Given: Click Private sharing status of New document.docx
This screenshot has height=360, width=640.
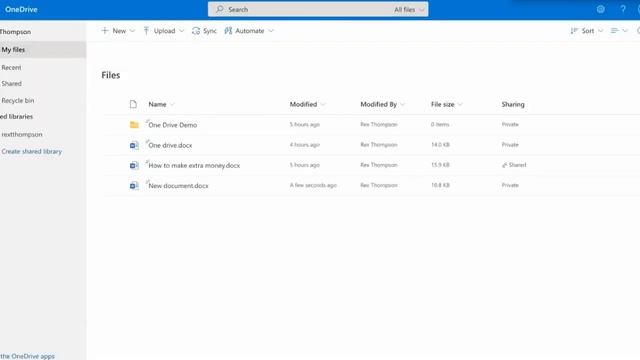Looking at the screenshot, I should (x=510, y=185).
